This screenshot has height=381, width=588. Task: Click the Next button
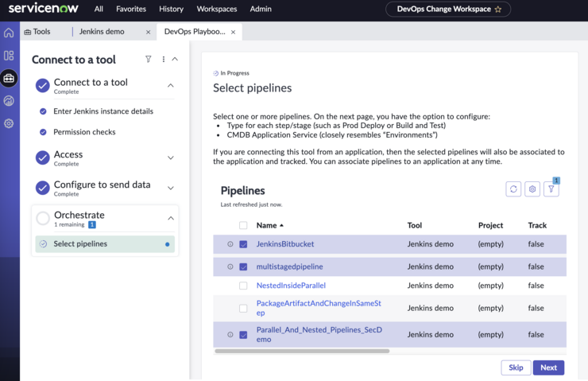tap(548, 367)
